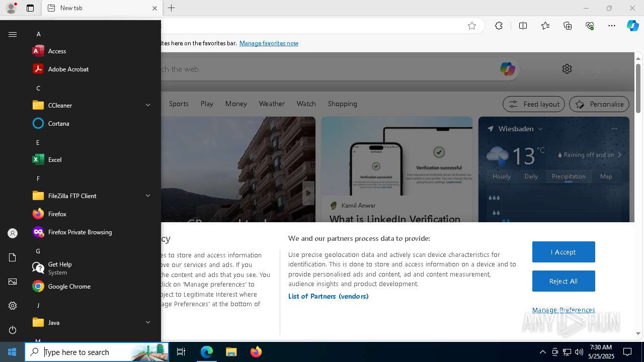This screenshot has width=644, height=362.
Task: Select the Sports feed tab
Action: tap(179, 104)
